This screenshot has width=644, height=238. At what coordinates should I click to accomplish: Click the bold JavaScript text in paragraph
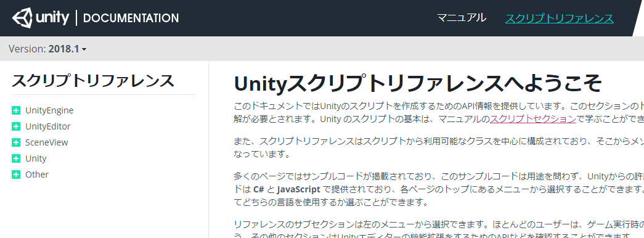pos(299,190)
